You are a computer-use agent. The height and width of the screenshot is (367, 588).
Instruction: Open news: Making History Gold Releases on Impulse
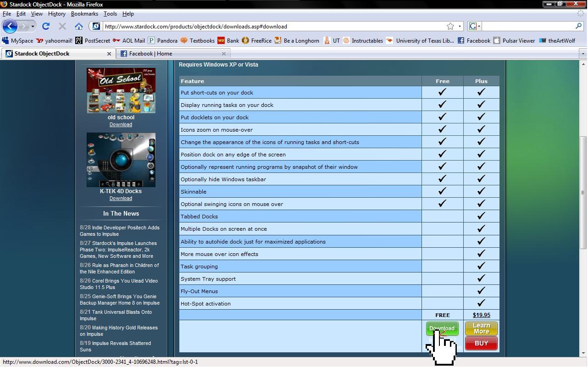coord(119,331)
